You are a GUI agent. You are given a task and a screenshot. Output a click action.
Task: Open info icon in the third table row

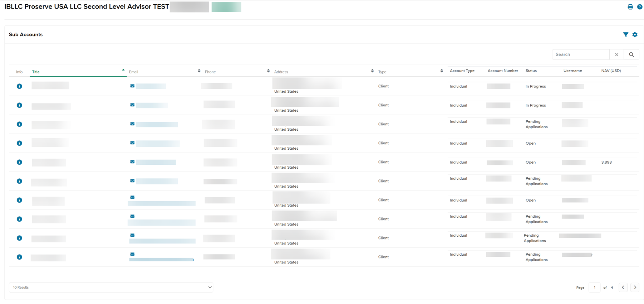tap(19, 124)
